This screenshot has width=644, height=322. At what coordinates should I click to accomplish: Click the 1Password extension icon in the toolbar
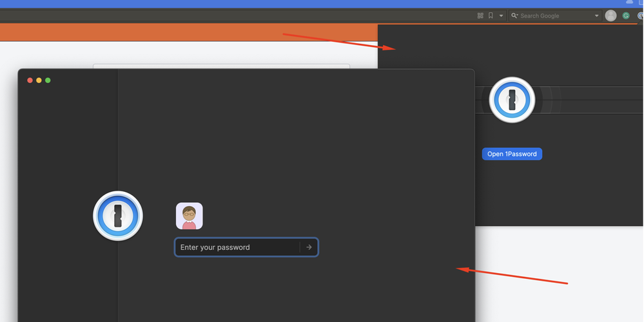click(640, 15)
